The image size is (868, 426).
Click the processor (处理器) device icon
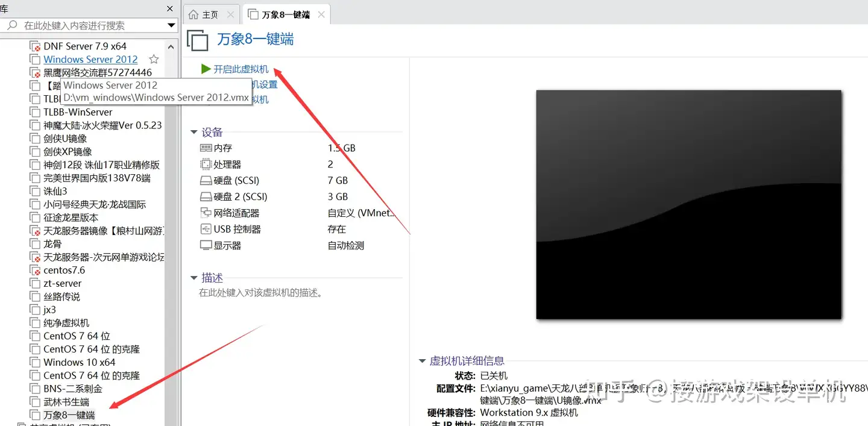(x=206, y=164)
